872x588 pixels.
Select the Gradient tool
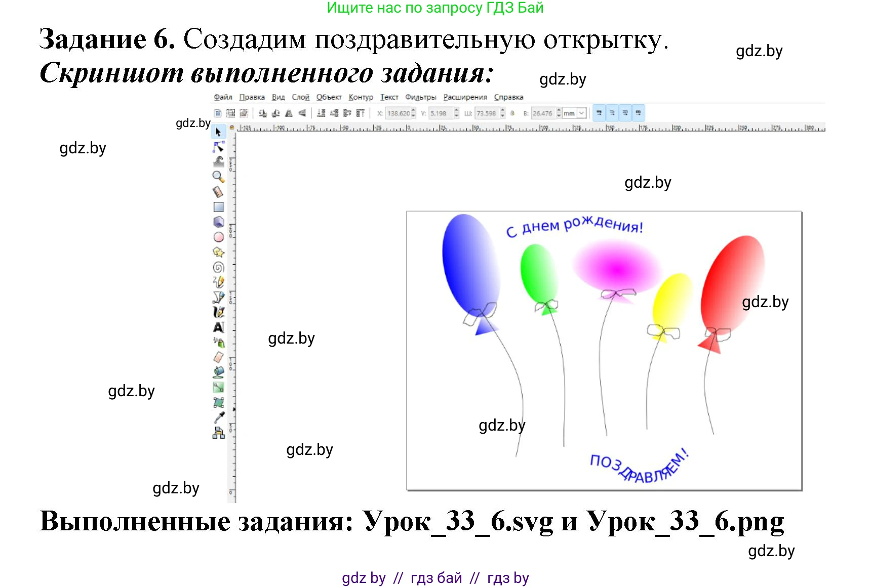pos(218,387)
